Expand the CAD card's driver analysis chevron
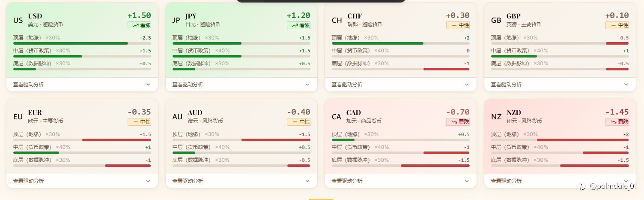 467,181
